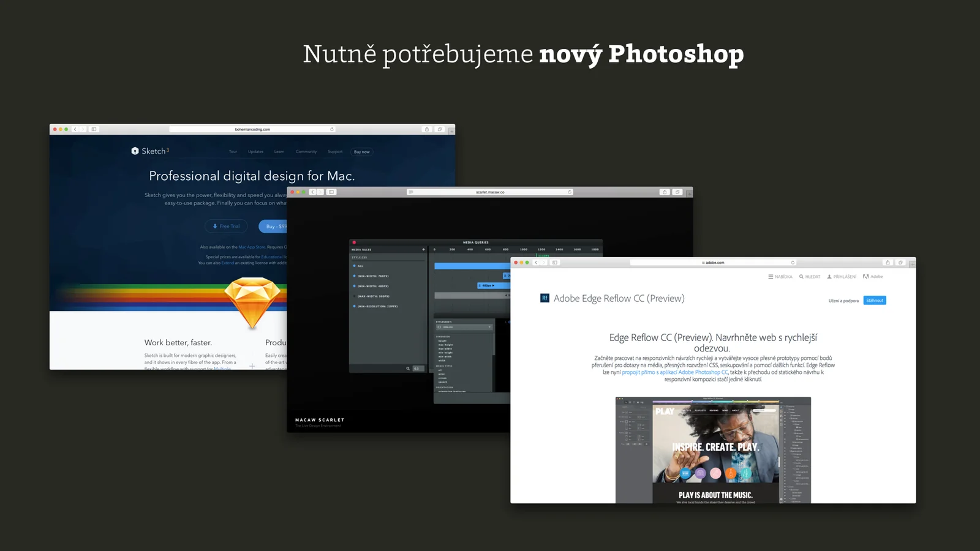Click the Free Trial button
The image size is (980, 551).
(x=227, y=227)
